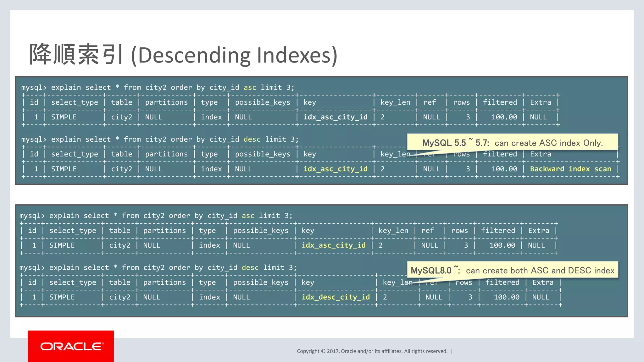Screen dimensions: 644x362
Task: Click key_len header in first table
Action: click(x=395, y=102)
